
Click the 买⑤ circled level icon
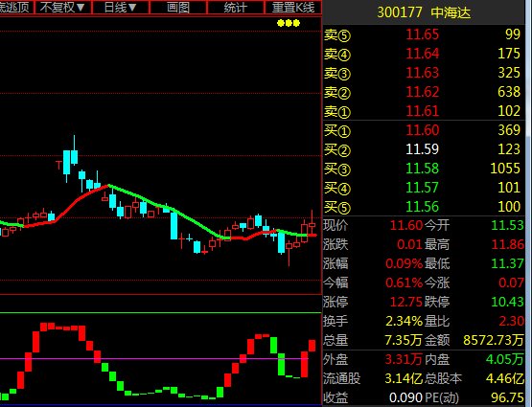pos(345,208)
